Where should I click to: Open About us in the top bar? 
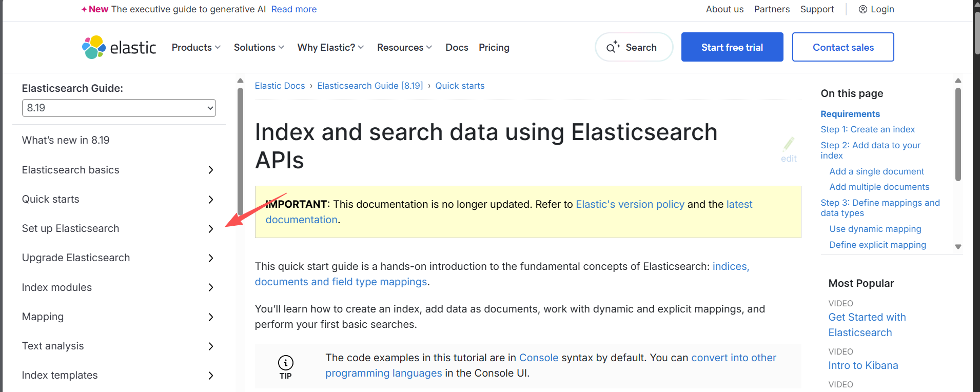point(724,9)
